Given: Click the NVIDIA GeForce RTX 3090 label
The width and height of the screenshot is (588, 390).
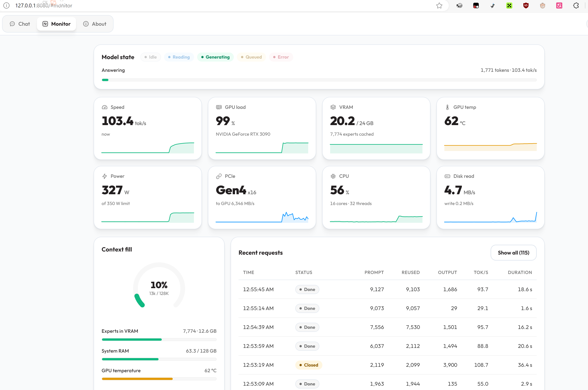Looking at the screenshot, I should (243, 134).
